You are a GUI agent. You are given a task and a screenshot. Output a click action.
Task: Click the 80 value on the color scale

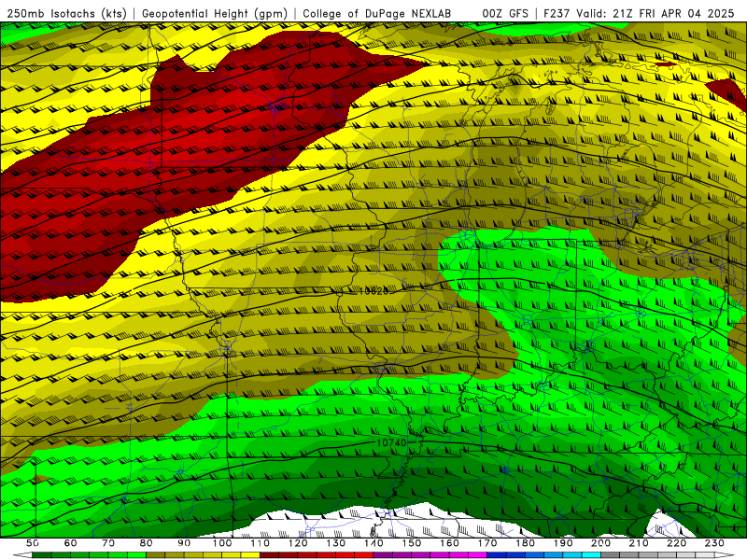pos(147,543)
